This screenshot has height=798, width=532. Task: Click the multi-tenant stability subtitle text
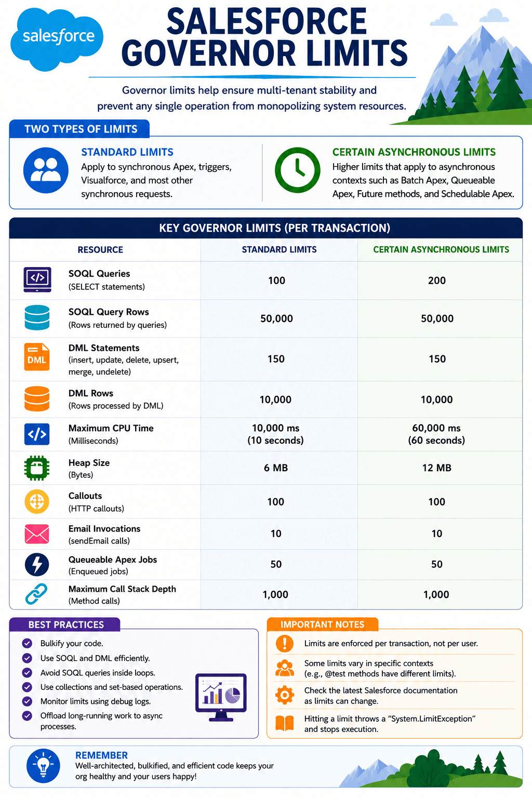(251, 98)
